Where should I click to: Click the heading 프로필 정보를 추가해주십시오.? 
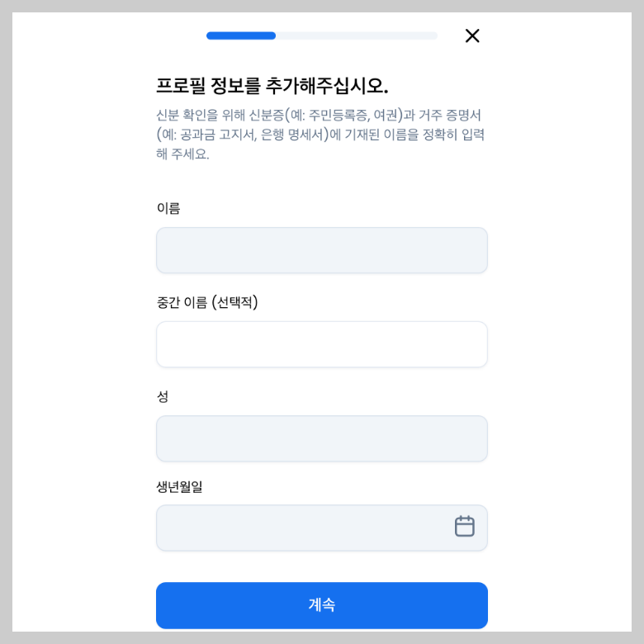(x=272, y=85)
